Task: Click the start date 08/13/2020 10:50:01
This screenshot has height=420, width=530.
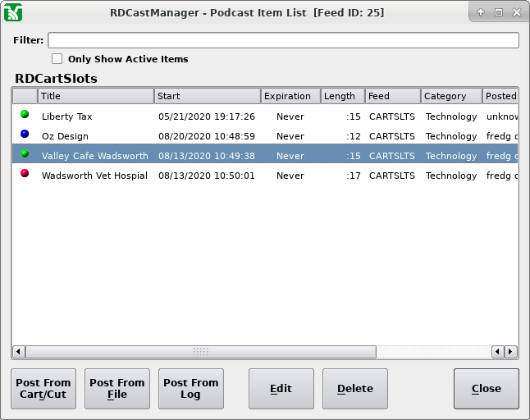Action: click(207, 176)
